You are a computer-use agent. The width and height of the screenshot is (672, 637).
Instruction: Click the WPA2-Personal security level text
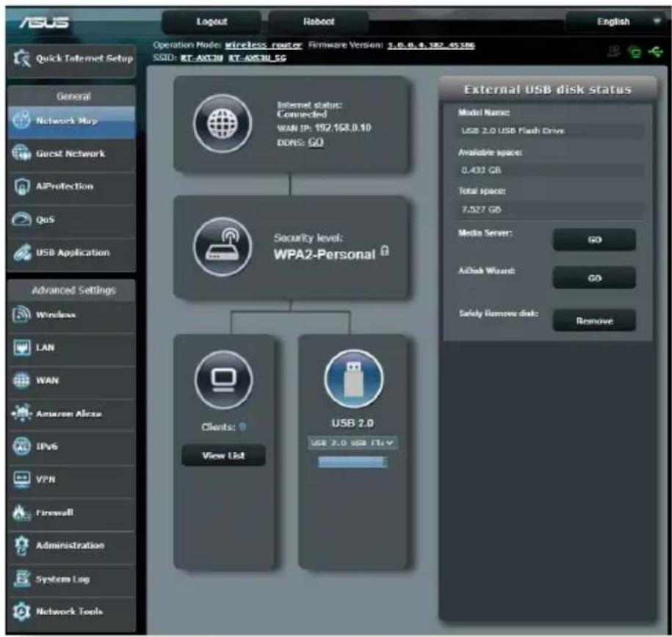(x=325, y=255)
